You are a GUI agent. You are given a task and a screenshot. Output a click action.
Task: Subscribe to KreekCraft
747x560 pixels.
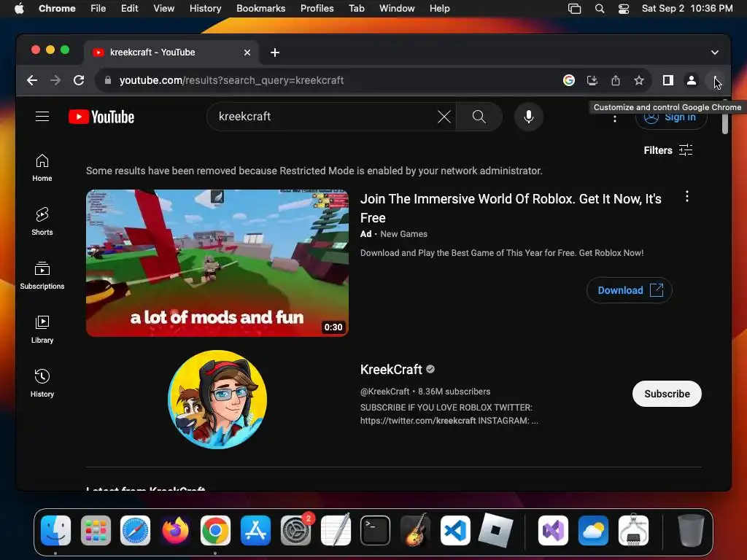coord(667,394)
